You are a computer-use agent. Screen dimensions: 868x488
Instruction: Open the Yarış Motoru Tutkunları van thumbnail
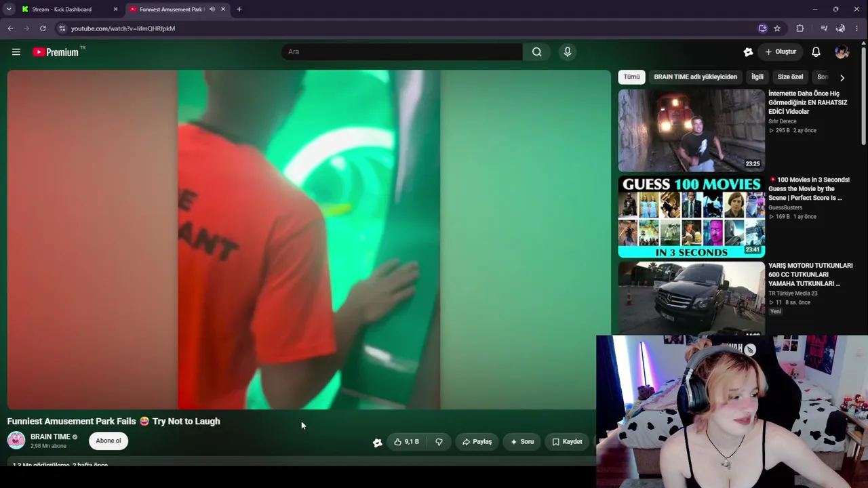point(691,298)
